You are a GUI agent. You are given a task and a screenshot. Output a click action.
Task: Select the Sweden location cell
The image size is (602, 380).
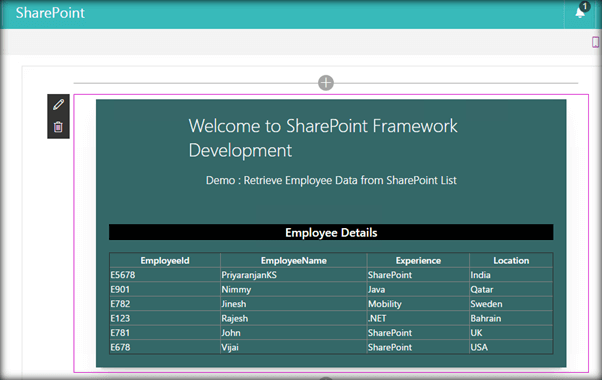click(511, 304)
